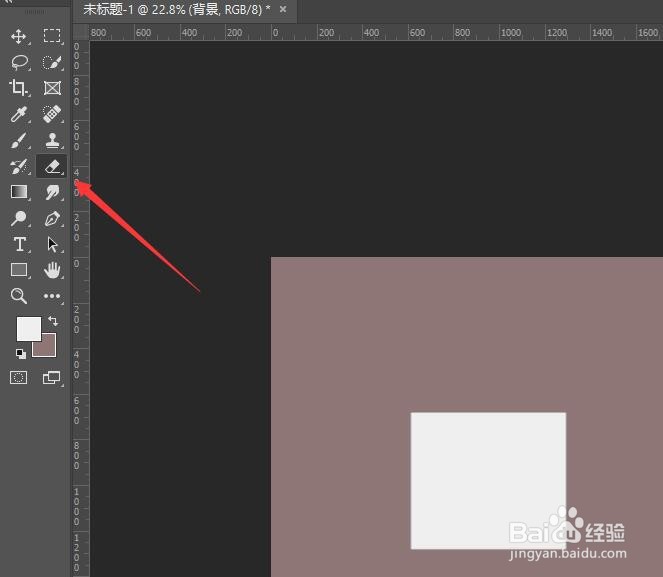Select the Frame tool

point(52,88)
